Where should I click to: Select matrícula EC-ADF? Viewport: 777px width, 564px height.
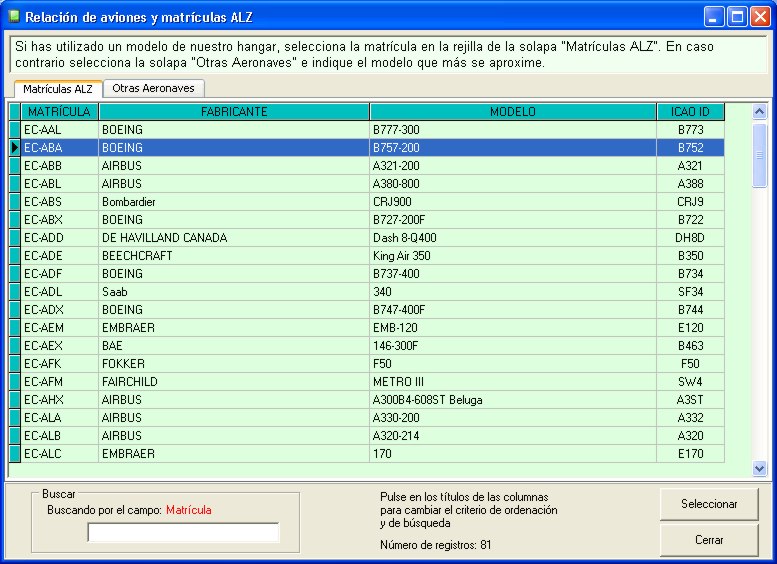coord(59,274)
